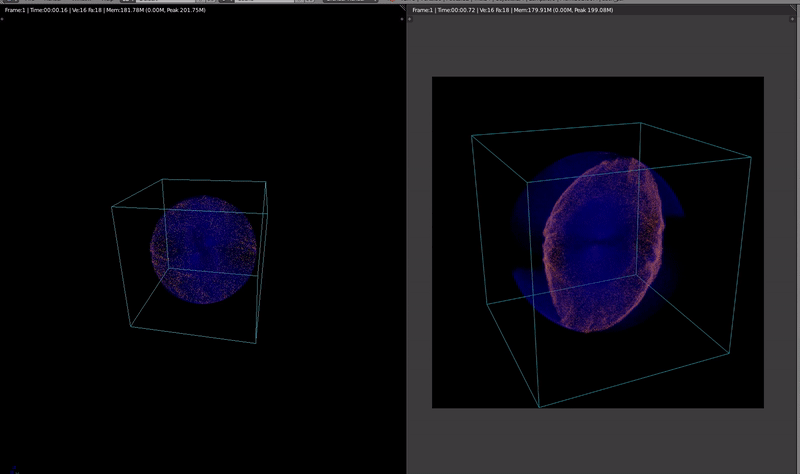Viewport: 800px width, 474px height.
Task: Expand the left viewport properties plus handle at its right edge
Action: 402,19
